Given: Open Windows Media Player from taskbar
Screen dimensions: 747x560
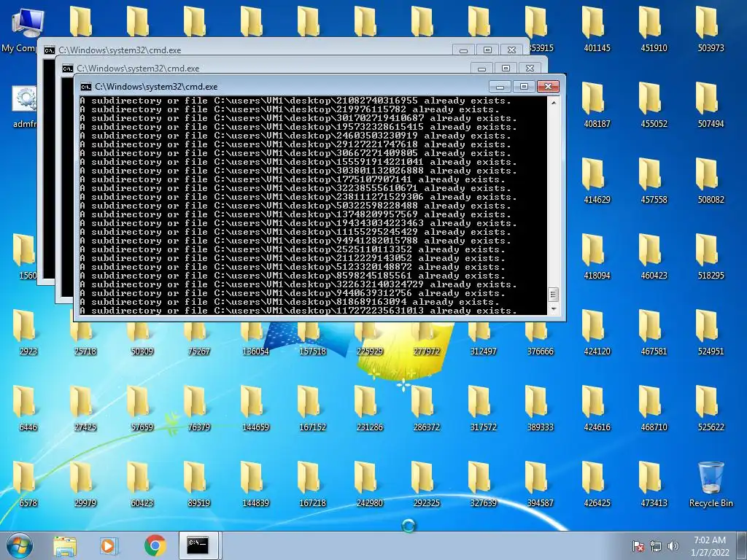Looking at the screenshot, I should coord(109,545).
